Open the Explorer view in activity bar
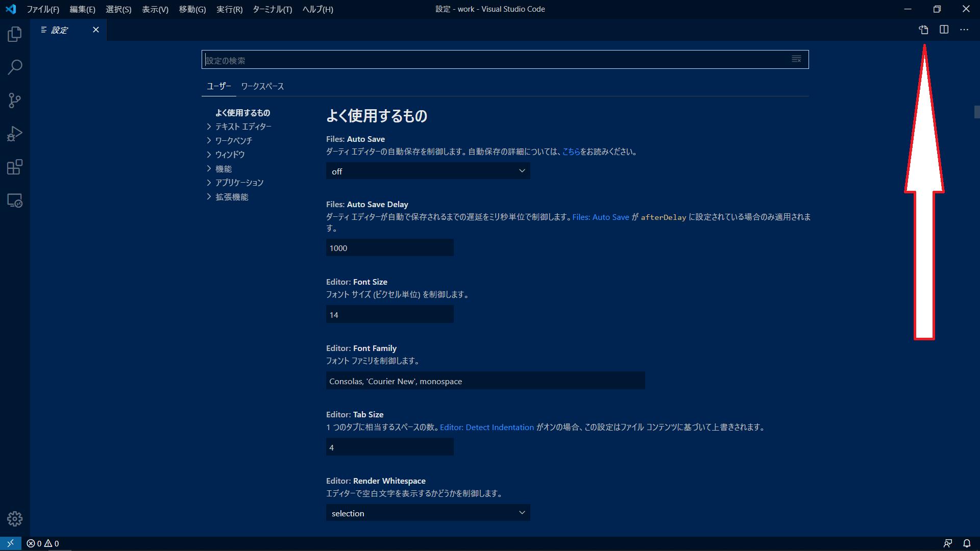Viewport: 980px width, 551px height. 15,34
